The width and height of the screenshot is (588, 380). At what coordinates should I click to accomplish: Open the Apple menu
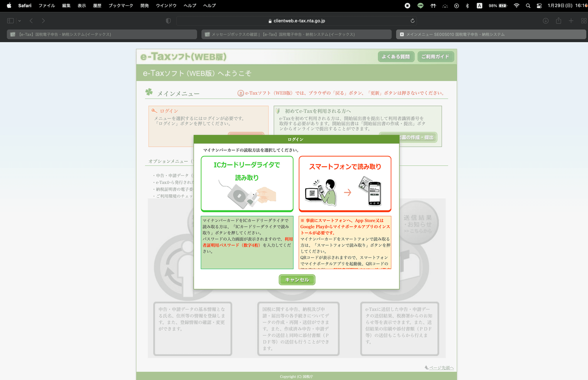coord(8,5)
